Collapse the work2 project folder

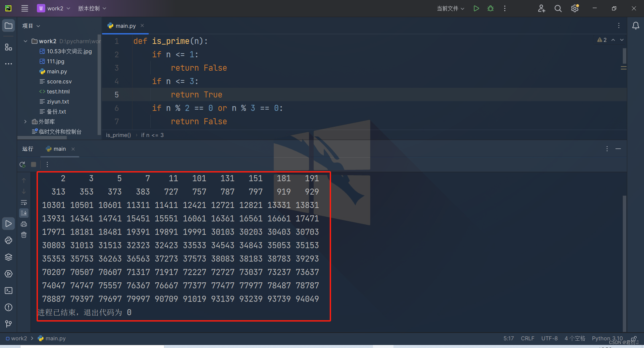[x=25, y=41]
